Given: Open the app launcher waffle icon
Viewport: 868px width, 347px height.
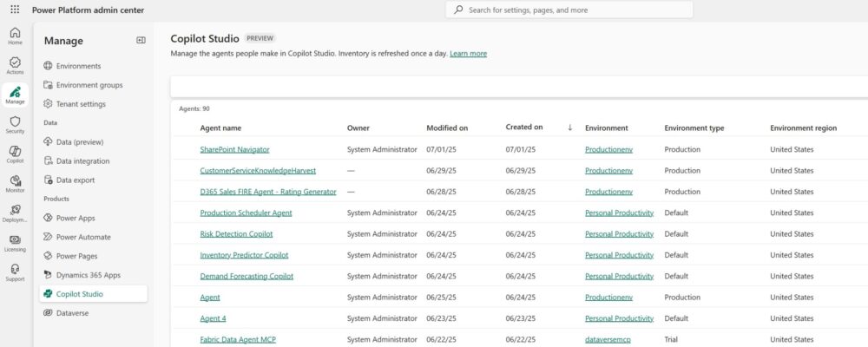Looking at the screenshot, I should (x=15, y=10).
